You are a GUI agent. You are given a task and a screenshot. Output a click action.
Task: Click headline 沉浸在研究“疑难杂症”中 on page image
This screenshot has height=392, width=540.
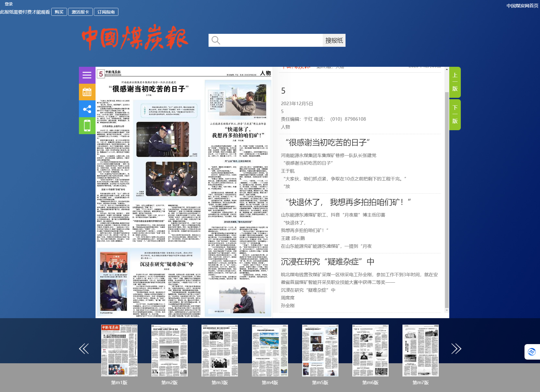click(167, 264)
